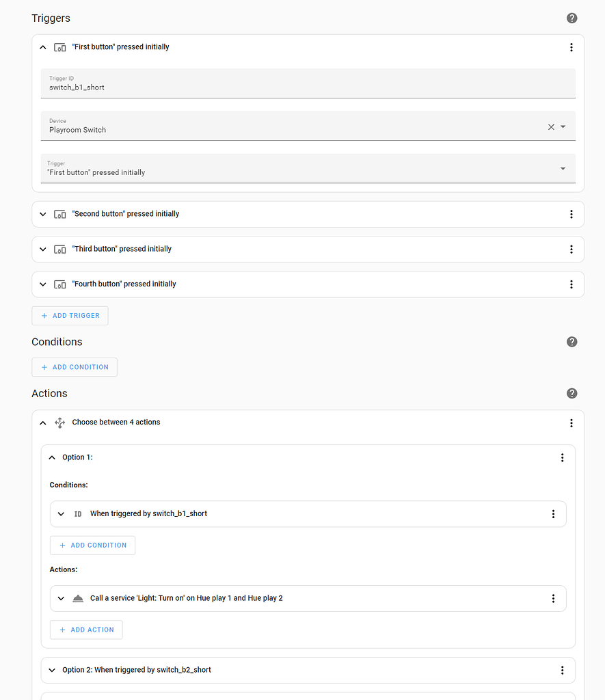Click the move icon on 'Choose between 4 actions'
605x700 pixels.
(x=59, y=422)
